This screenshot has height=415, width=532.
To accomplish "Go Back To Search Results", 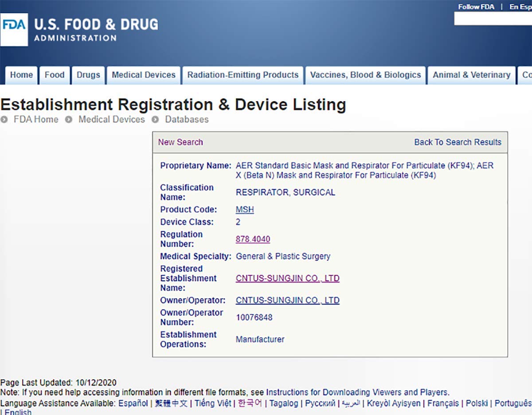I will click(458, 142).
